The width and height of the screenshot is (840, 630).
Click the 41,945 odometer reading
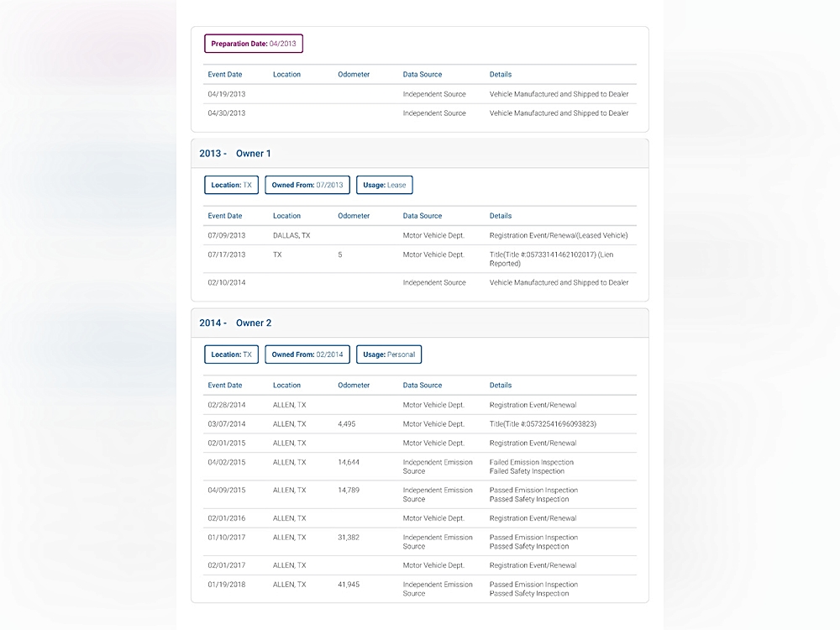click(x=349, y=585)
